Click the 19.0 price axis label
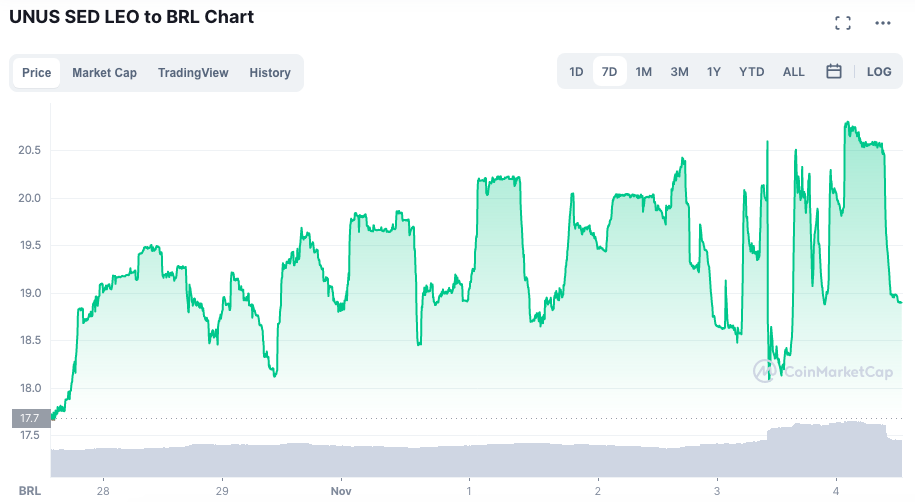The width and height of the screenshot is (915, 502). click(30, 293)
